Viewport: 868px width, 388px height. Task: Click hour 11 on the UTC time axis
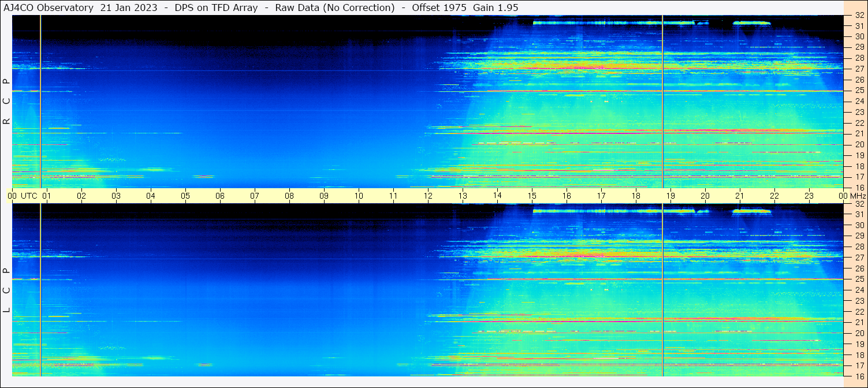pos(393,196)
